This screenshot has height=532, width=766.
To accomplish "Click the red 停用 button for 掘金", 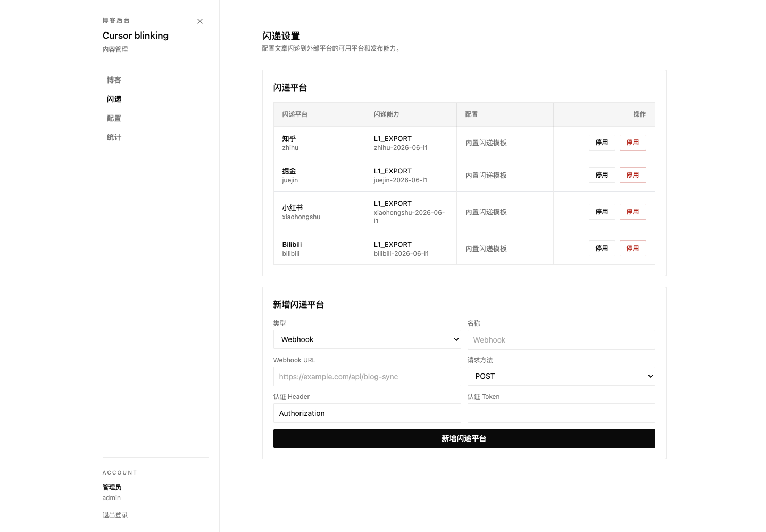I will [x=632, y=175].
